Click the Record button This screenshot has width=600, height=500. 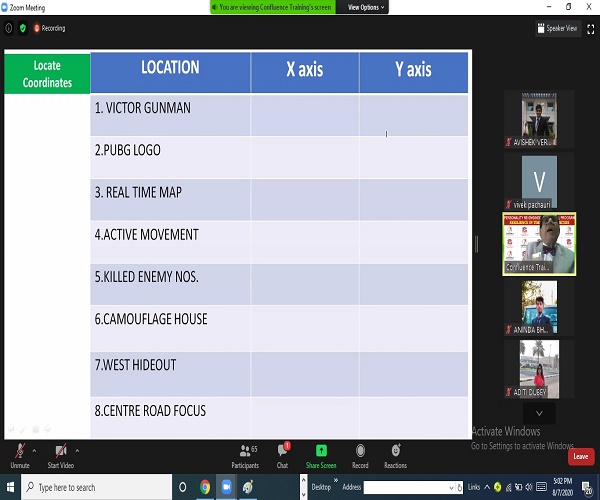pyautogui.click(x=360, y=456)
